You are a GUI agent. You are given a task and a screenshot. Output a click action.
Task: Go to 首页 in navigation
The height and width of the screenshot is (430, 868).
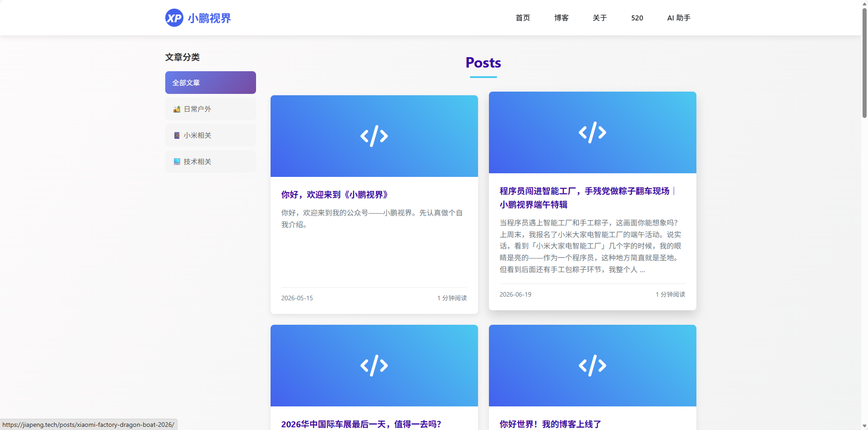click(523, 18)
